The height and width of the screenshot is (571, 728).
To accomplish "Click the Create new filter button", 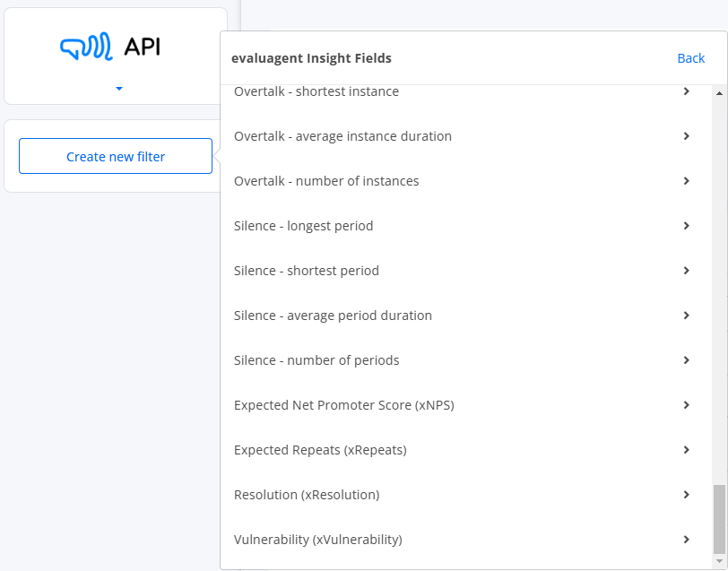I will [116, 156].
